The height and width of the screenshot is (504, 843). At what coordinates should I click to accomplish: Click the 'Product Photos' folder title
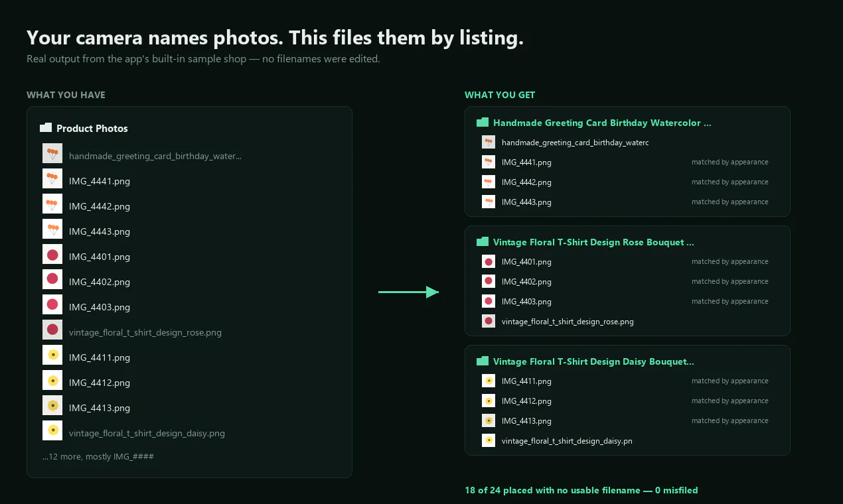[x=92, y=129]
